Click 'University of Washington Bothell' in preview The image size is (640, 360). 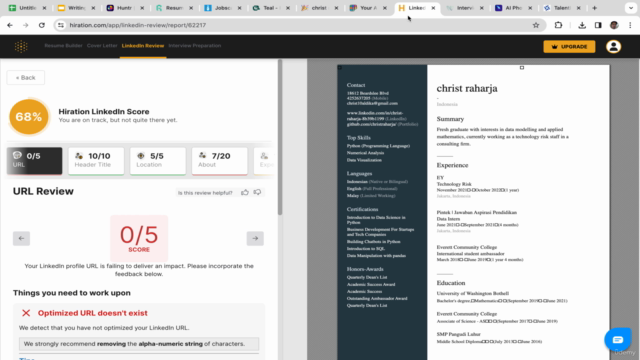(473, 293)
